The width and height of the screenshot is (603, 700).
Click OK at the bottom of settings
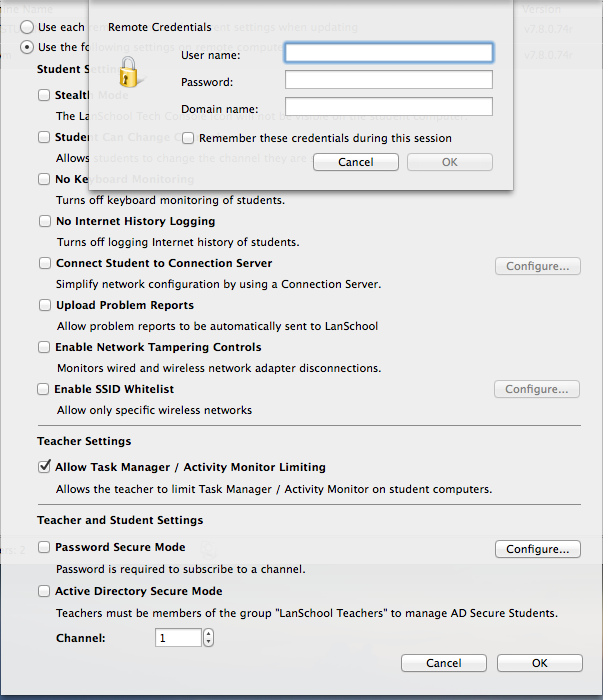coord(540,663)
